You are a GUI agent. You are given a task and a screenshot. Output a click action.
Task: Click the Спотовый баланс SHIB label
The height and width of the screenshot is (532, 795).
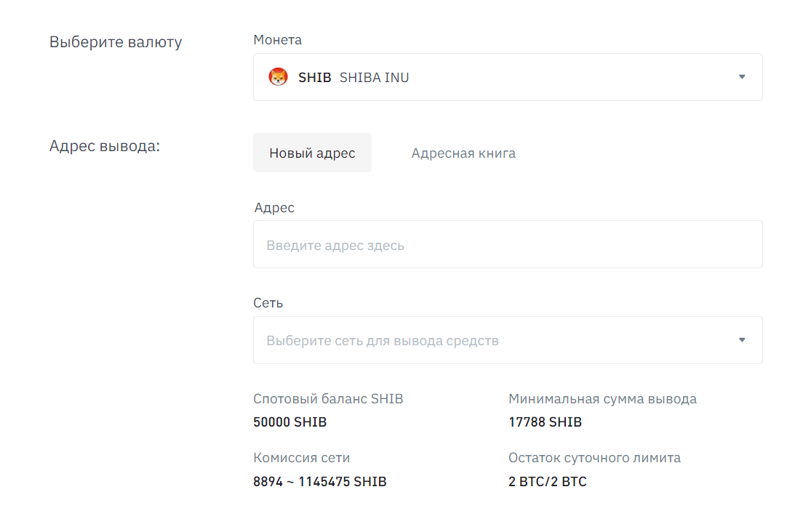tap(328, 399)
